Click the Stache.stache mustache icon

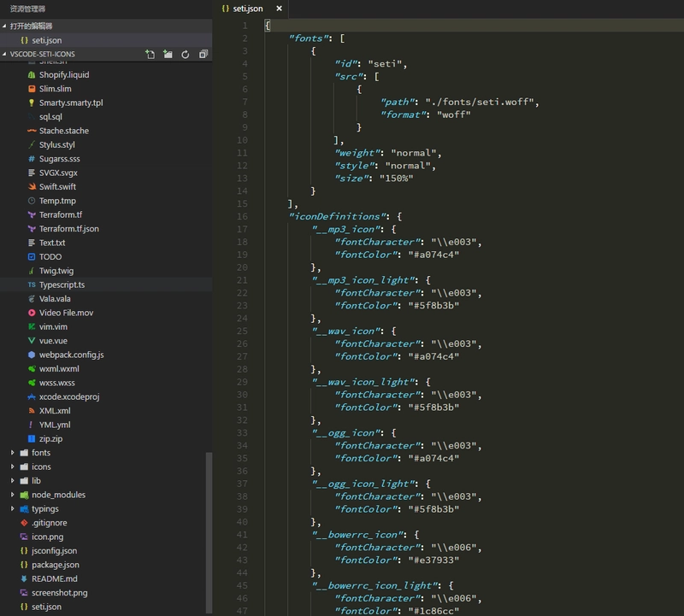[32, 131]
